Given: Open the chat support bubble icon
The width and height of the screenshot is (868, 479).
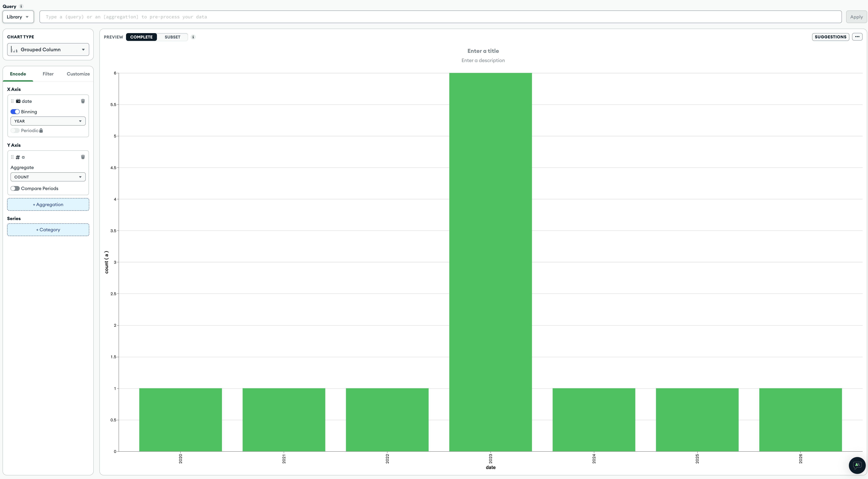Looking at the screenshot, I should point(857,465).
